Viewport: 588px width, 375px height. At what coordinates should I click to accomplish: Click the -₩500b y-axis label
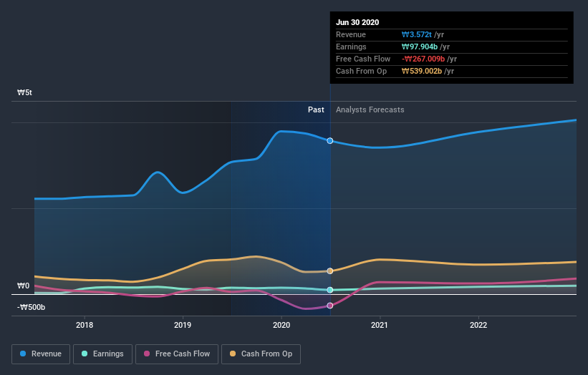pos(31,307)
